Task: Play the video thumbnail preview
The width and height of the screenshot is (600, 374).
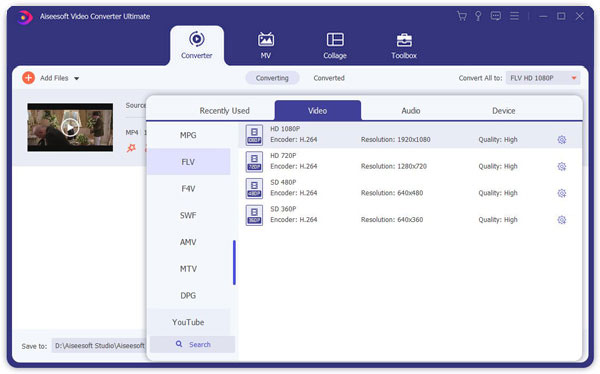Action: 70,127
